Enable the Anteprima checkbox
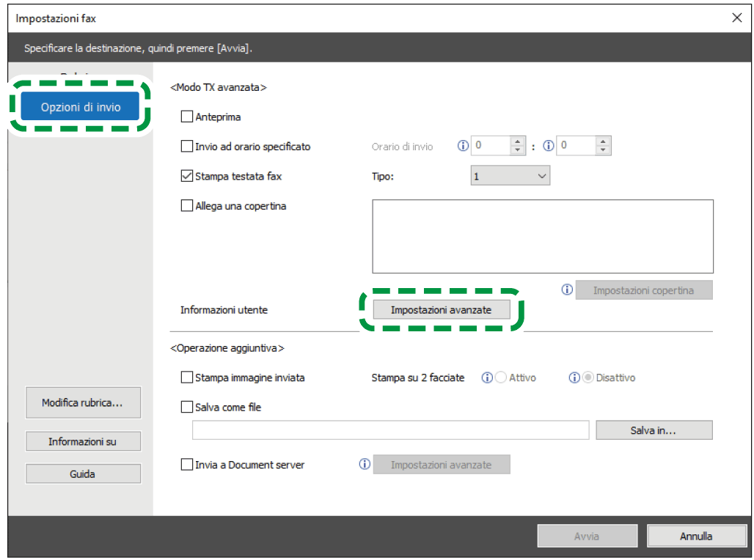This screenshot has width=754, height=560. (187, 117)
